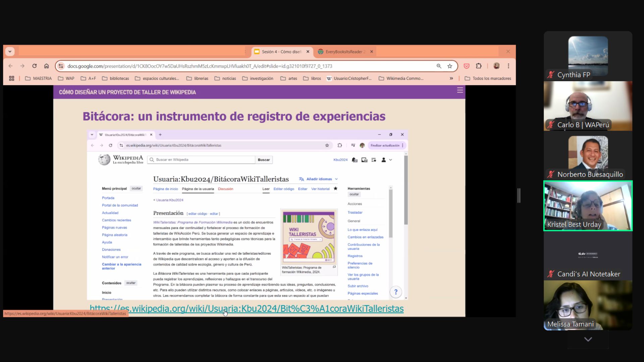Image resolution: width=644 pixels, height=362 pixels.
Task: Click the Wikipedia notifications bell icon
Action: tap(355, 160)
